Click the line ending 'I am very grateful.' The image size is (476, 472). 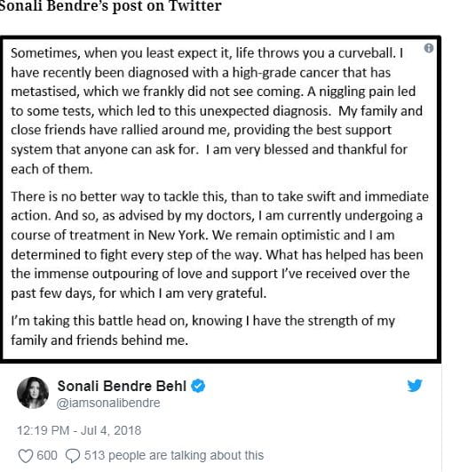coord(139,293)
